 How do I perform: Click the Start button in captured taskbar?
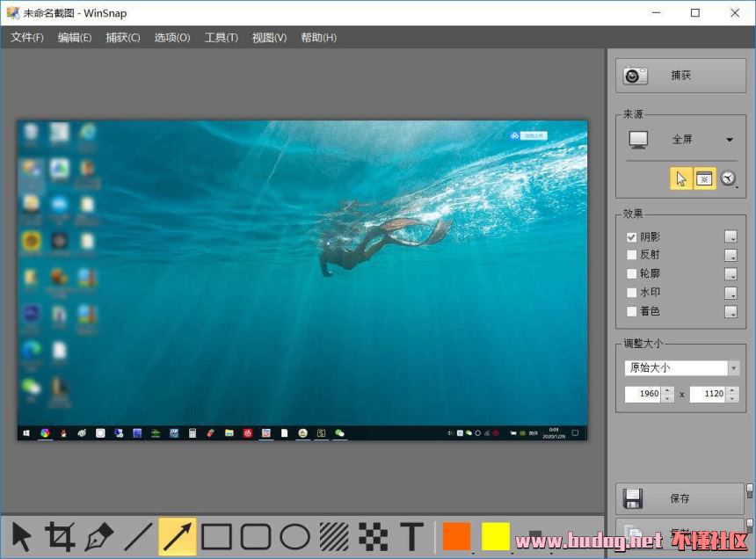click(x=26, y=433)
